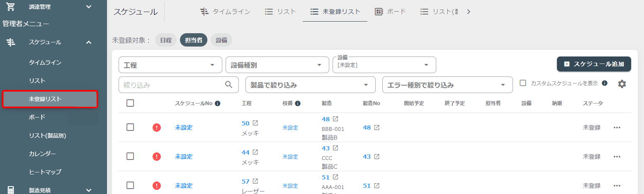Open the 調達管理 cart icon

click(11, 6)
